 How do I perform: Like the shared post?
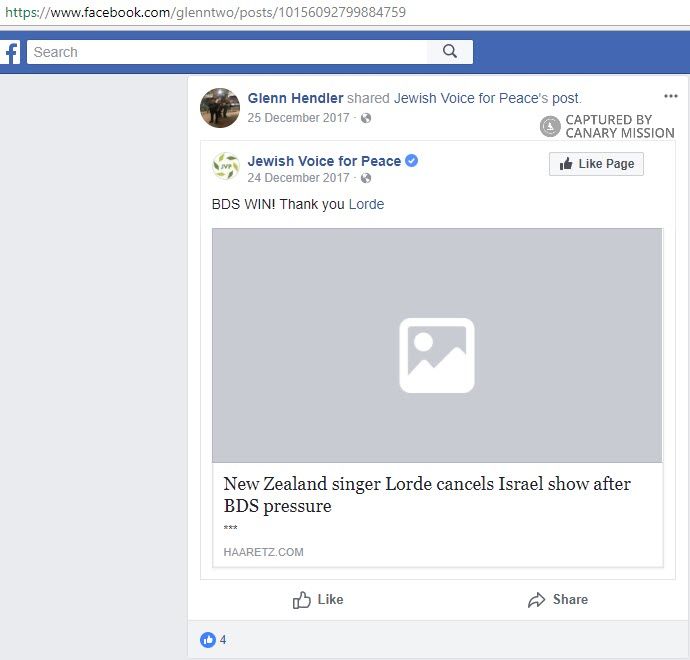pyautogui.click(x=318, y=600)
